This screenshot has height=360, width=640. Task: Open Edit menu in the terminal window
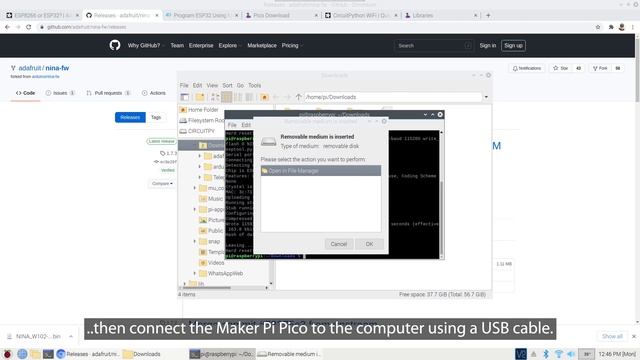click(x=246, y=125)
